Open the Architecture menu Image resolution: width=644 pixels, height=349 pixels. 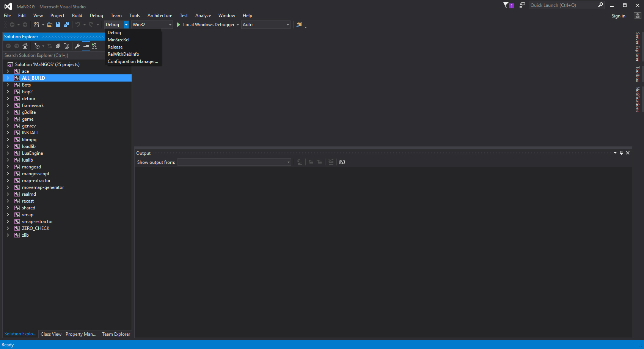(x=160, y=16)
